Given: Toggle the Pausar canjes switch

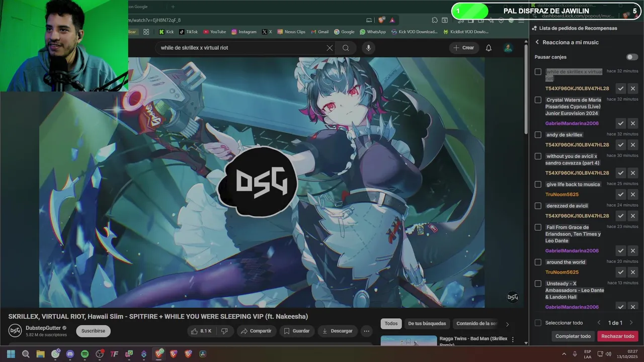Looking at the screenshot, I should click(631, 57).
